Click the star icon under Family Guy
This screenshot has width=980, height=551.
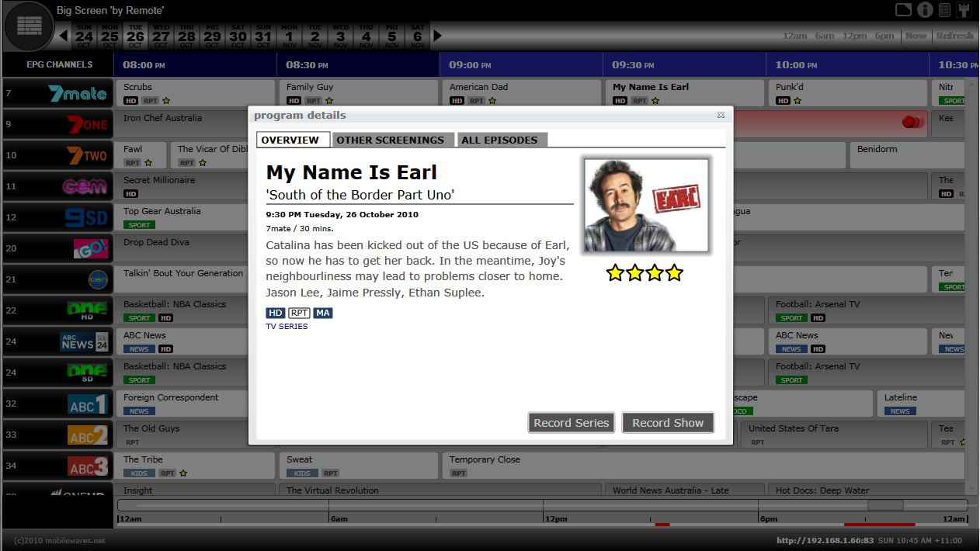[329, 101]
